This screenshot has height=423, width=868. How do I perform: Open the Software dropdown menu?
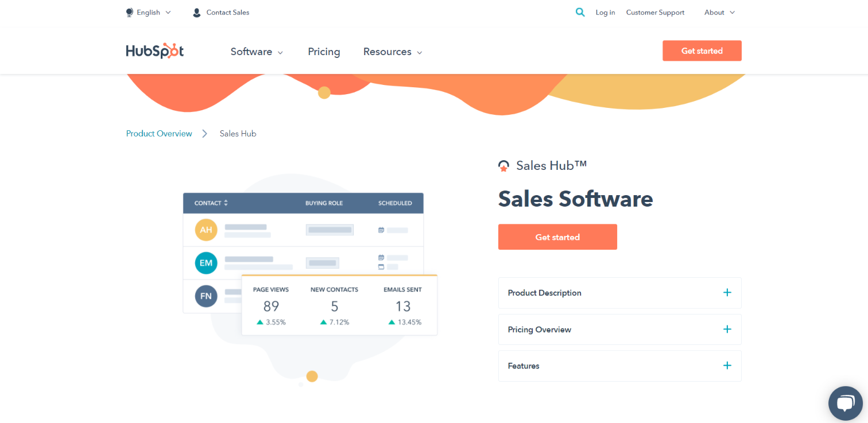point(257,52)
